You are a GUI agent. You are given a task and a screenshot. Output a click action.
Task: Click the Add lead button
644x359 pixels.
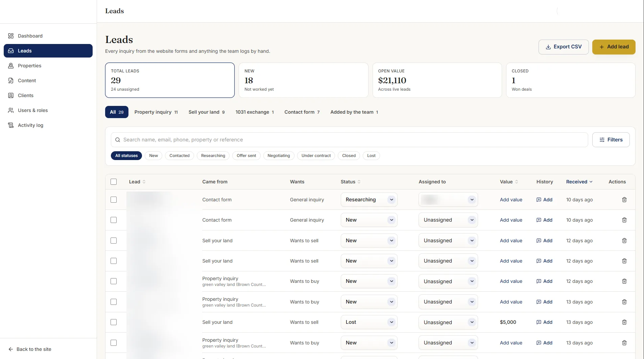pyautogui.click(x=614, y=47)
